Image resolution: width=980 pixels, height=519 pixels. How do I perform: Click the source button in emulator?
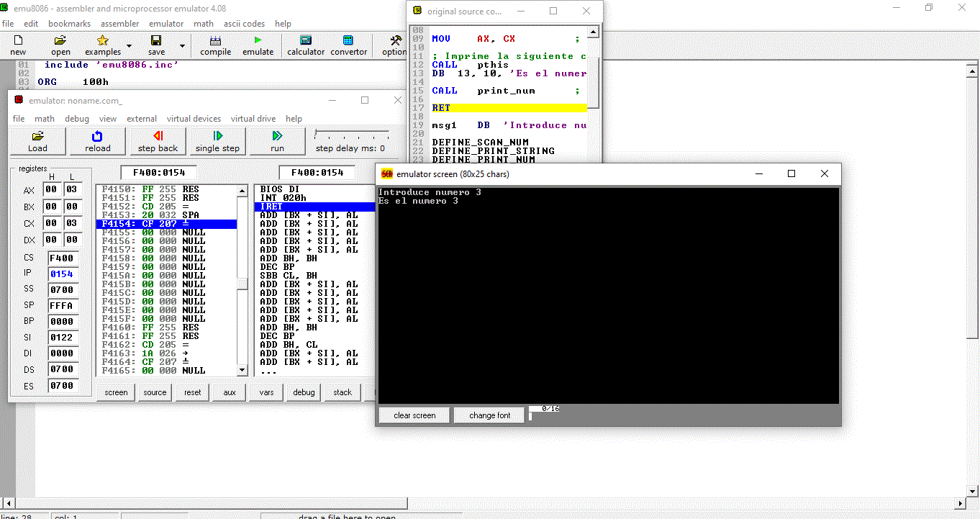(155, 392)
